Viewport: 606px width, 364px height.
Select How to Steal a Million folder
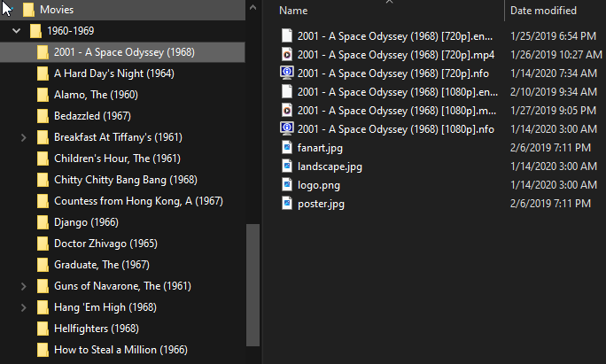pos(120,350)
